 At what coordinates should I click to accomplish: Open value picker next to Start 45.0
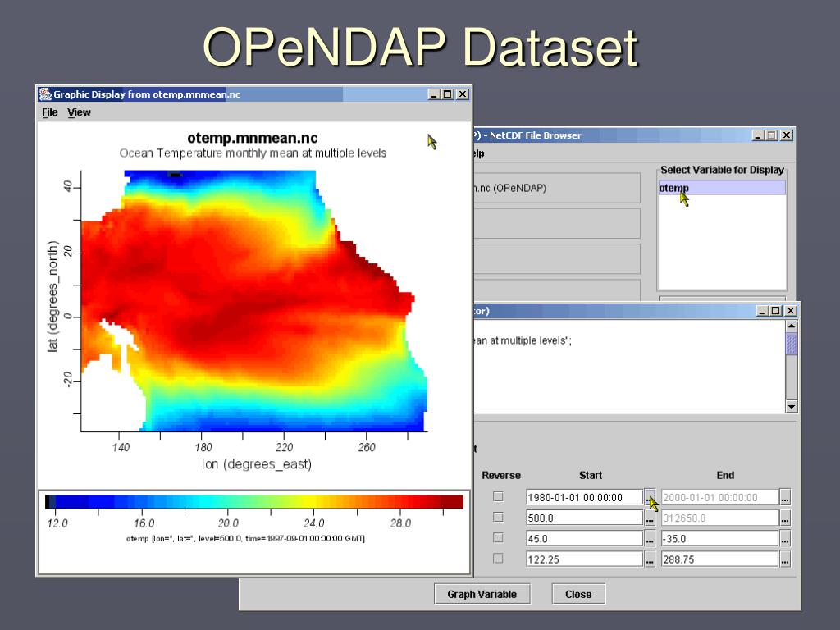coord(650,538)
